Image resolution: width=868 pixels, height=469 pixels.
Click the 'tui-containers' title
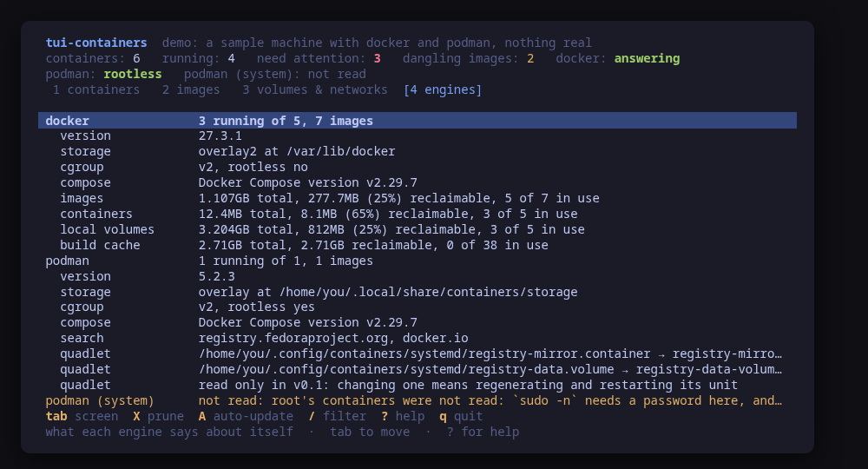pyautogui.click(x=96, y=43)
